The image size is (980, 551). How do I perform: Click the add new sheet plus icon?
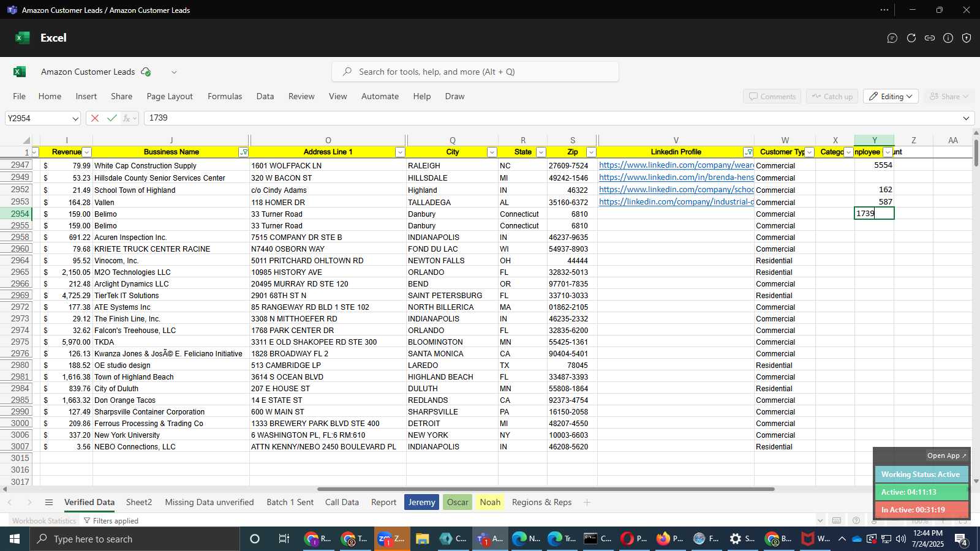point(587,503)
